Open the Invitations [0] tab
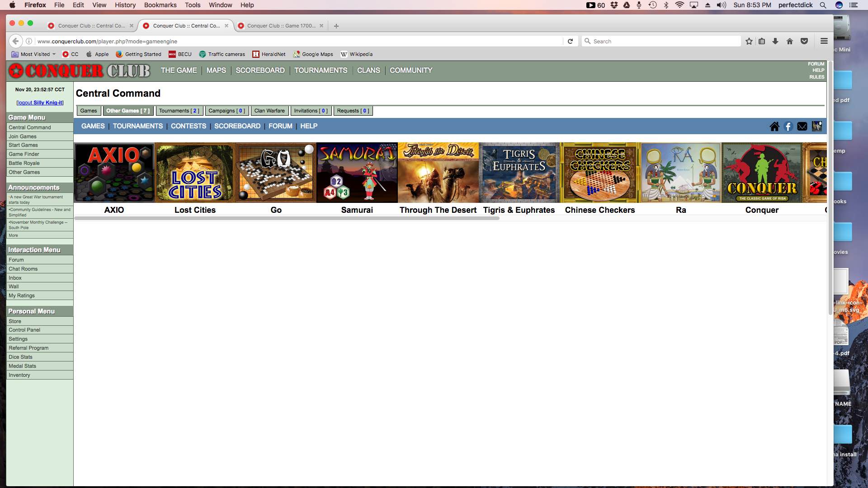This screenshot has height=488, width=868. [311, 111]
